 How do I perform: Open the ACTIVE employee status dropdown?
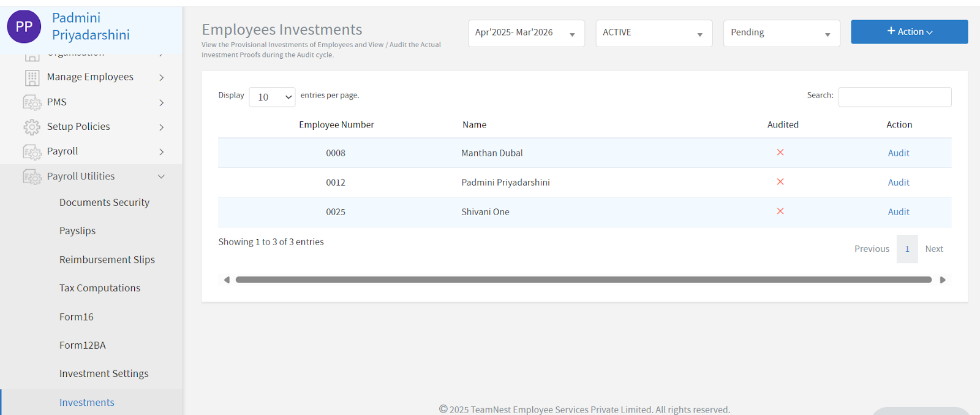pyautogui.click(x=654, y=33)
